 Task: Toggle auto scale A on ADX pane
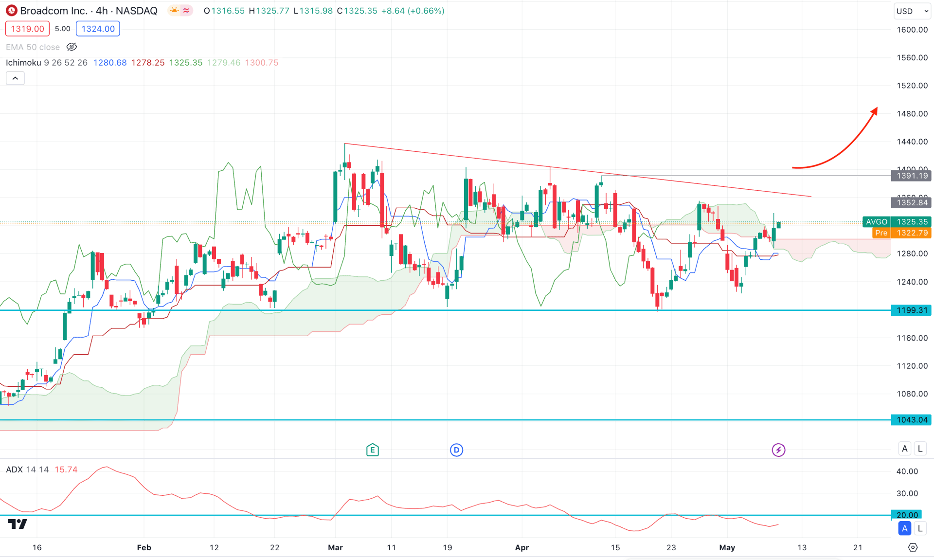tap(905, 528)
